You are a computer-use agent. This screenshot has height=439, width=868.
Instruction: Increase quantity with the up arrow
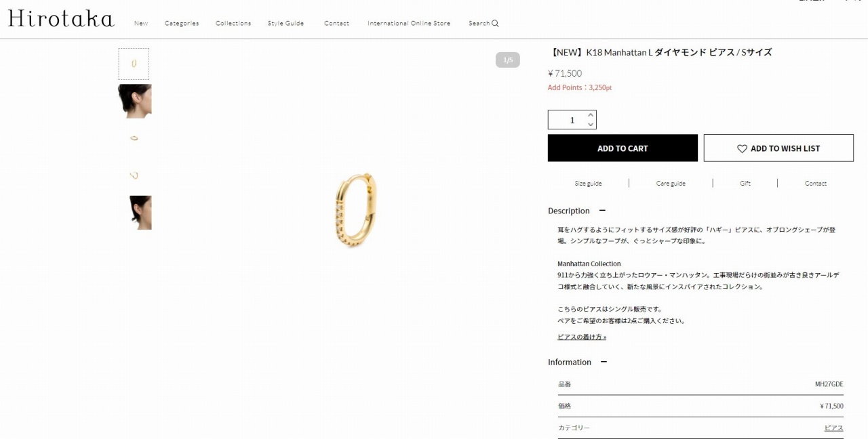(x=590, y=115)
